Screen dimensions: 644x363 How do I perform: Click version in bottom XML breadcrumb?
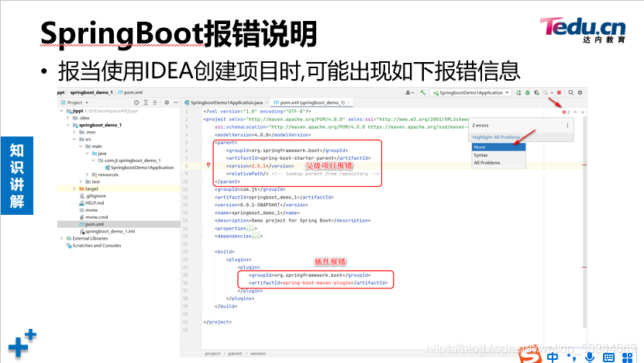(258, 354)
